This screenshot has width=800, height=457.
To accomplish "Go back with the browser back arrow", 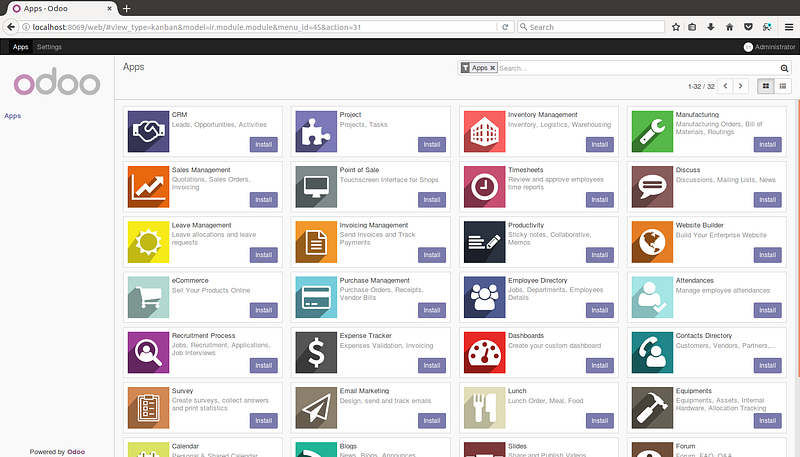I will coord(11,27).
